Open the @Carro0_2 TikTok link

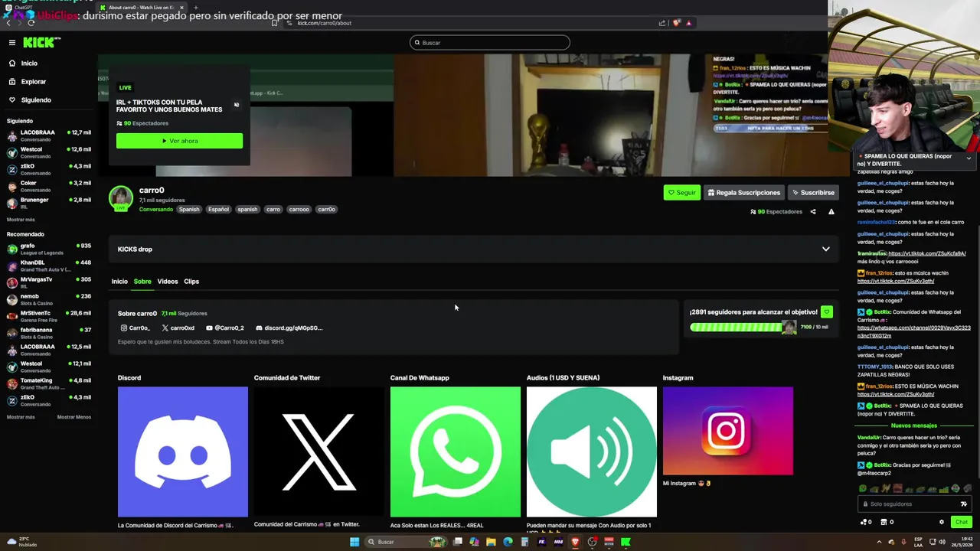pos(224,328)
